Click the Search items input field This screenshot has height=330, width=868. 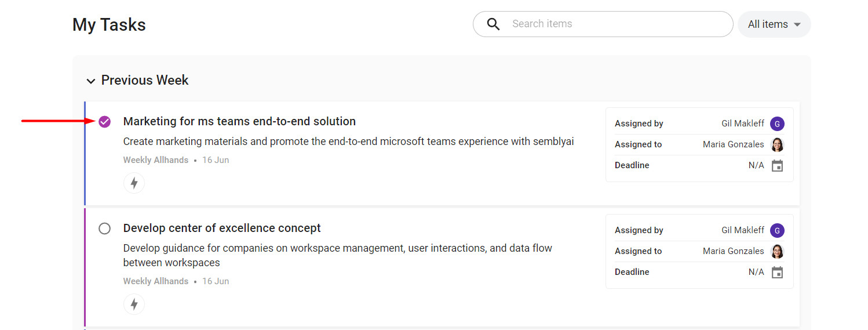603,24
